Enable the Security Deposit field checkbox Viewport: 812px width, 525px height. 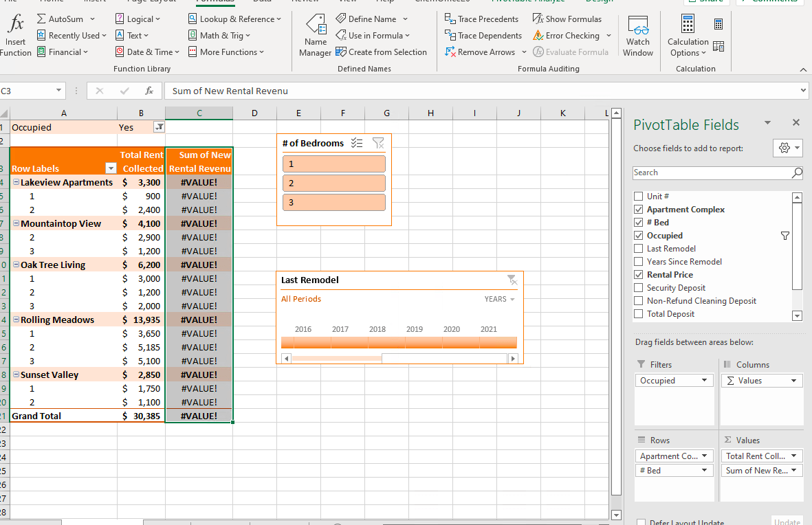639,288
